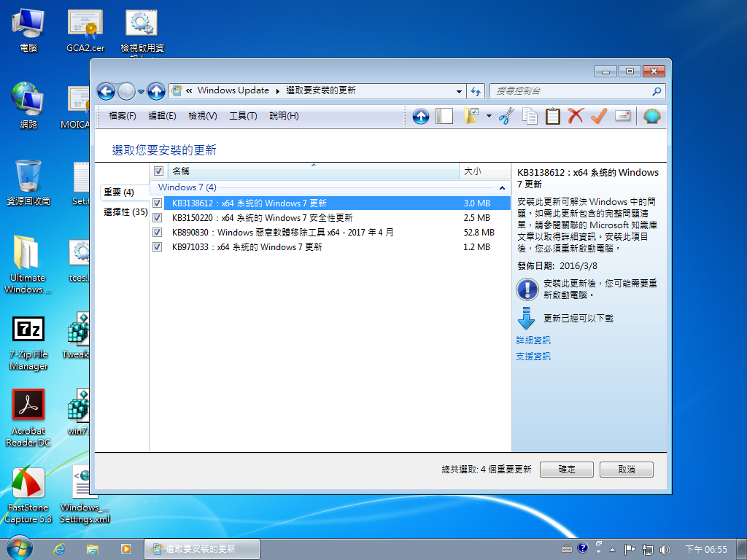Select the KB971033 update row text
The width and height of the screenshot is (747, 560).
click(x=247, y=247)
